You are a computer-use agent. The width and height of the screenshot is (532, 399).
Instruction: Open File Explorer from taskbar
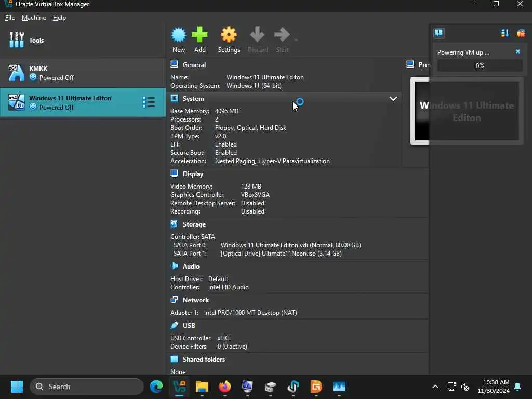point(202,387)
